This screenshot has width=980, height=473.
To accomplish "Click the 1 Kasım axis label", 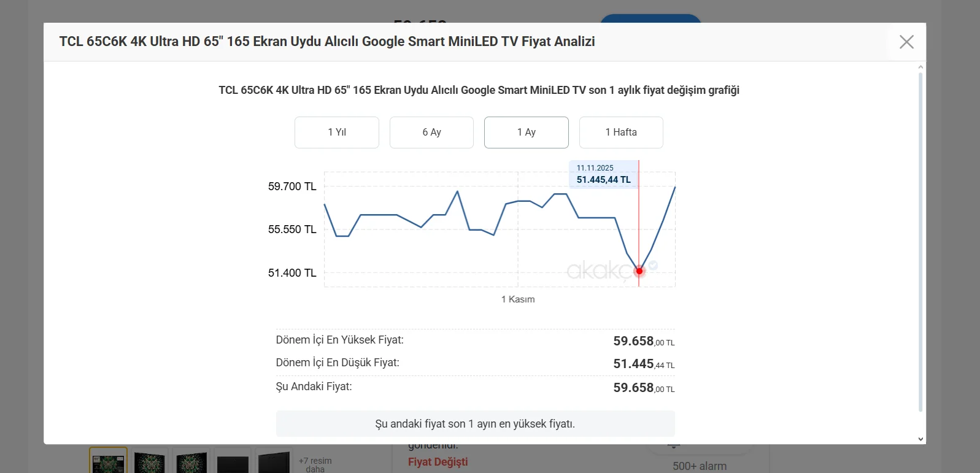I will [x=518, y=299].
